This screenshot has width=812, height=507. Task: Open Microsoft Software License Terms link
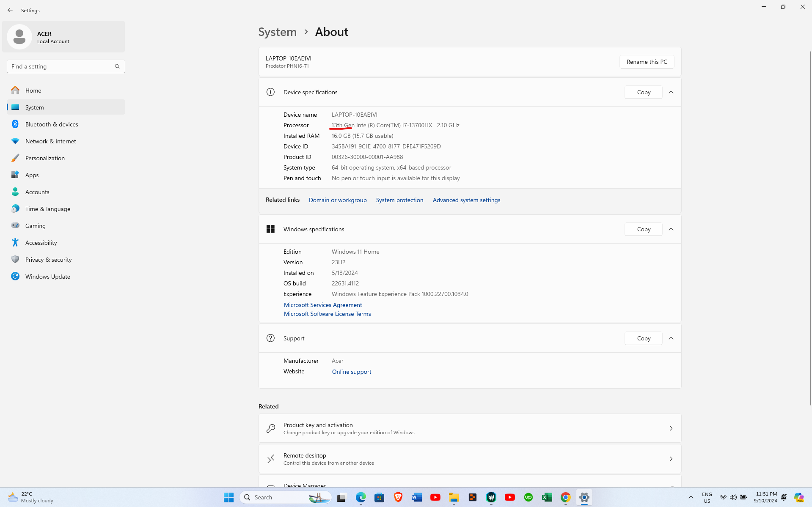pyautogui.click(x=327, y=314)
